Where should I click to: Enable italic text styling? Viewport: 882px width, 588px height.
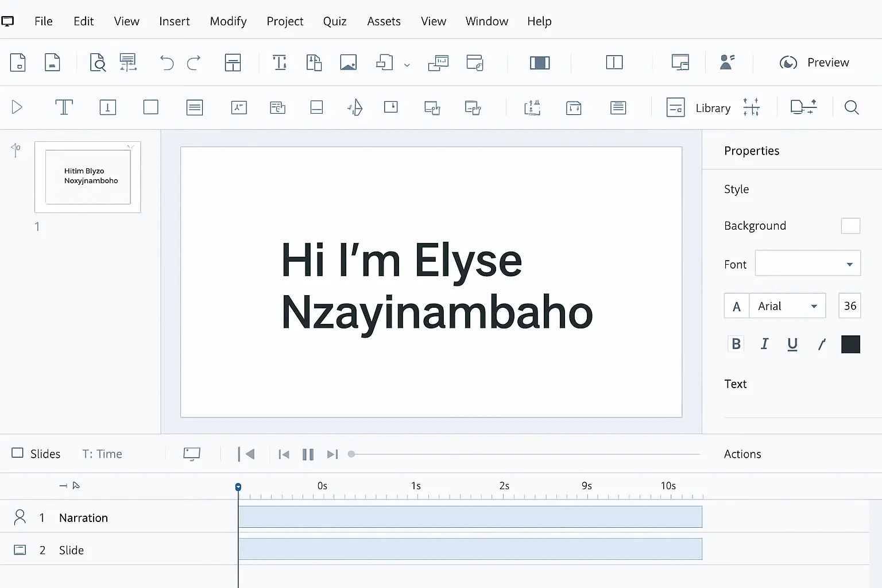pyautogui.click(x=764, y=343)
